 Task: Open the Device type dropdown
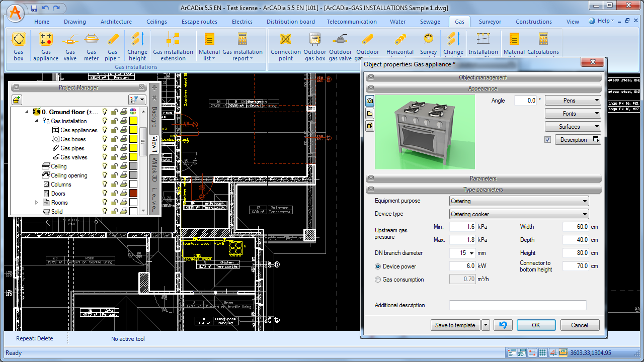click(x=519, y=214)
